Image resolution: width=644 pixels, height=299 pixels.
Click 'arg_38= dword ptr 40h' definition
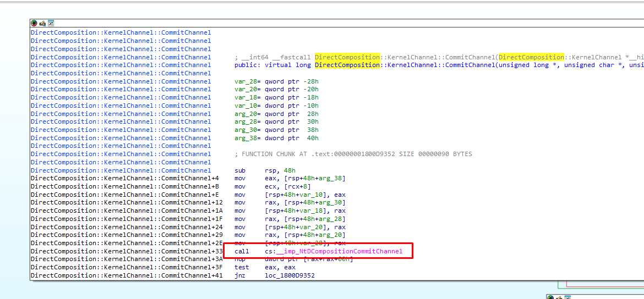point(276,138)
